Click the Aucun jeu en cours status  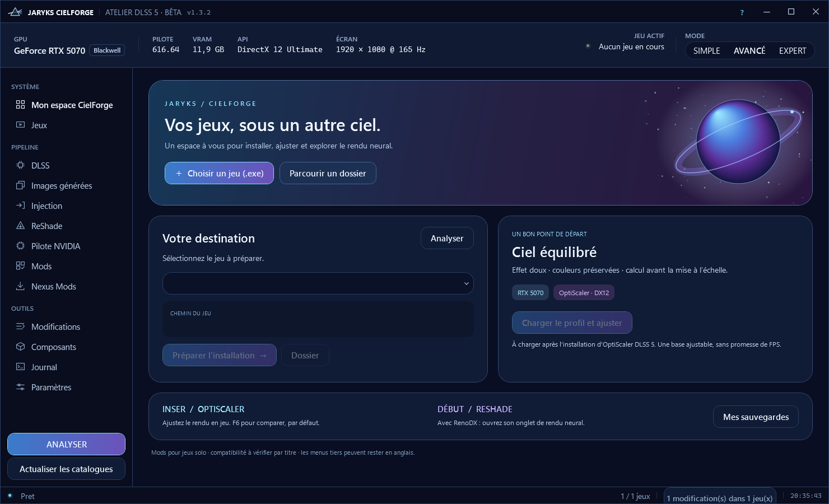631,46
